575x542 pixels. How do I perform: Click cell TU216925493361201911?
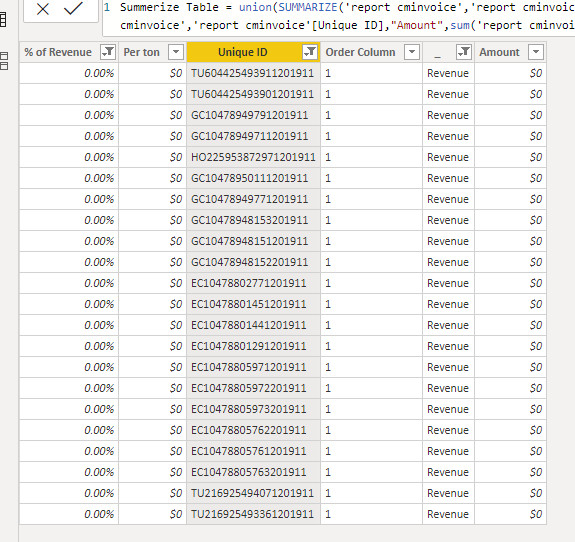253,514
